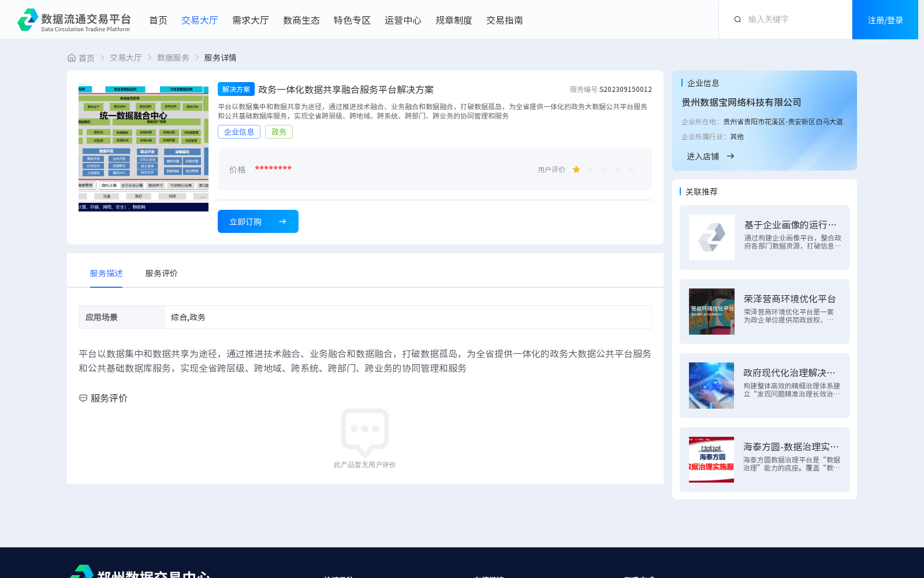Click the first yellow rating star
This screenshot has width=924, height=578.
click(576, 169)
